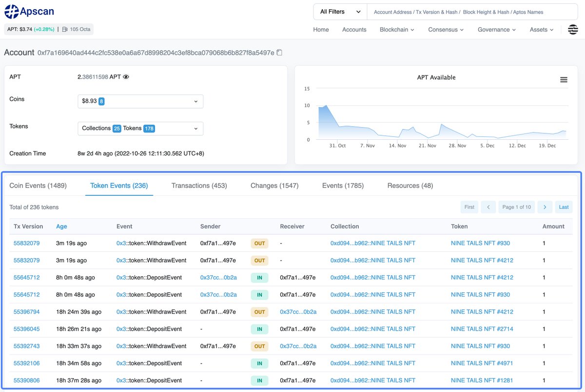Open token NINE TAILS NFT #2714
This screenshot has height=392, width=585.
coord(482,329)
